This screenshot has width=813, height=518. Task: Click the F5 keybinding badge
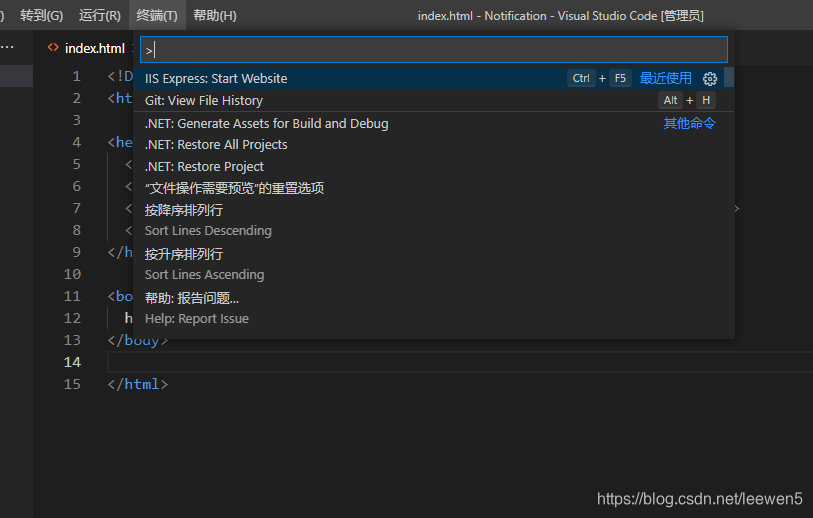[x=620, y=78]
